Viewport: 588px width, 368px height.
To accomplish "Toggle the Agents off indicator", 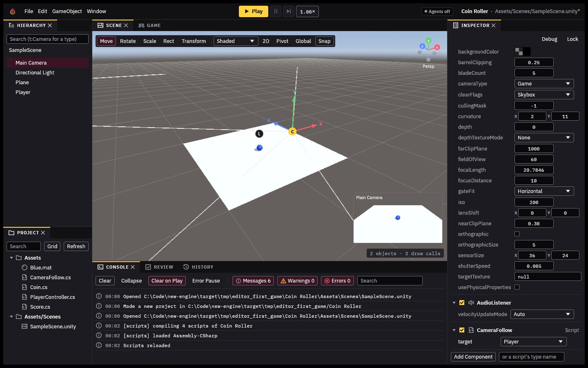I will (437, 11).
